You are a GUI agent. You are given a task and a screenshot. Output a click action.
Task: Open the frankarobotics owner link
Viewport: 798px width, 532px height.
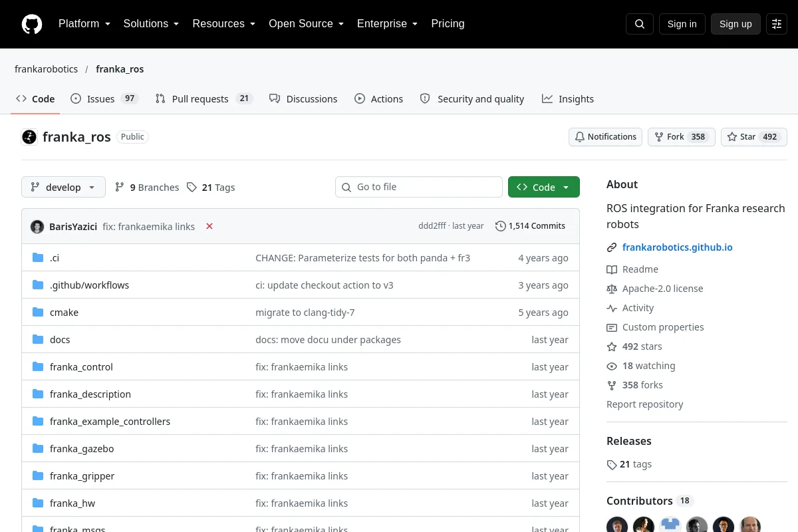coord(47,69)
